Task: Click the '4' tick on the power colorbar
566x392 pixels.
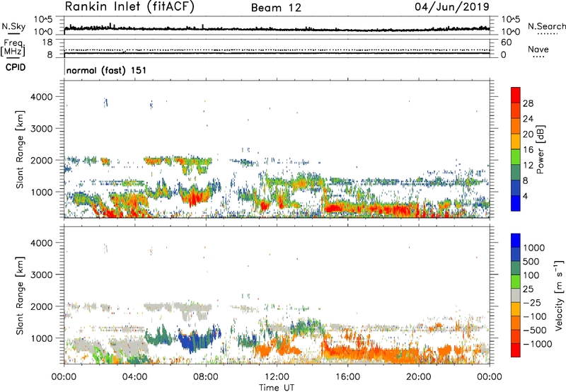Action: (526, 196)
